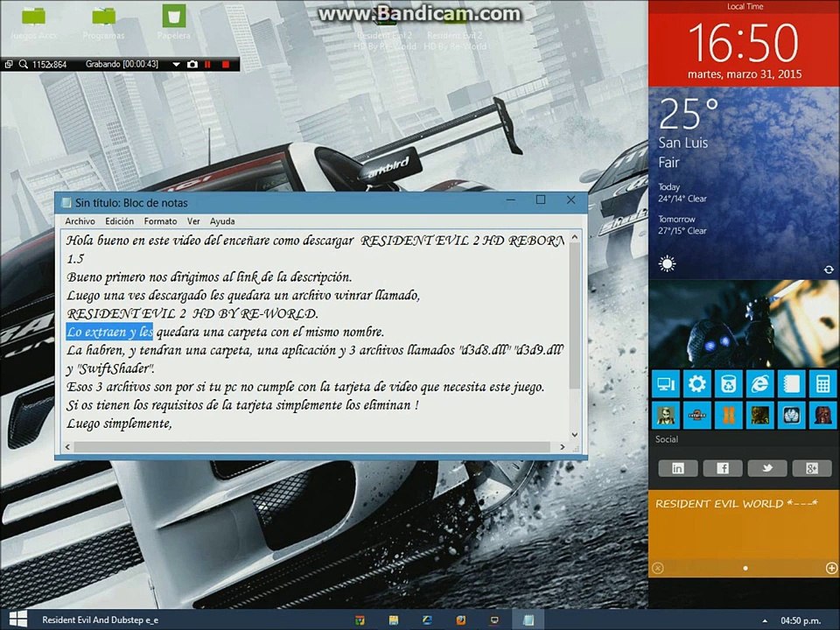Screen dimensions: 840x630
Task: Open the LinkedIn social button
Action: 677,468
